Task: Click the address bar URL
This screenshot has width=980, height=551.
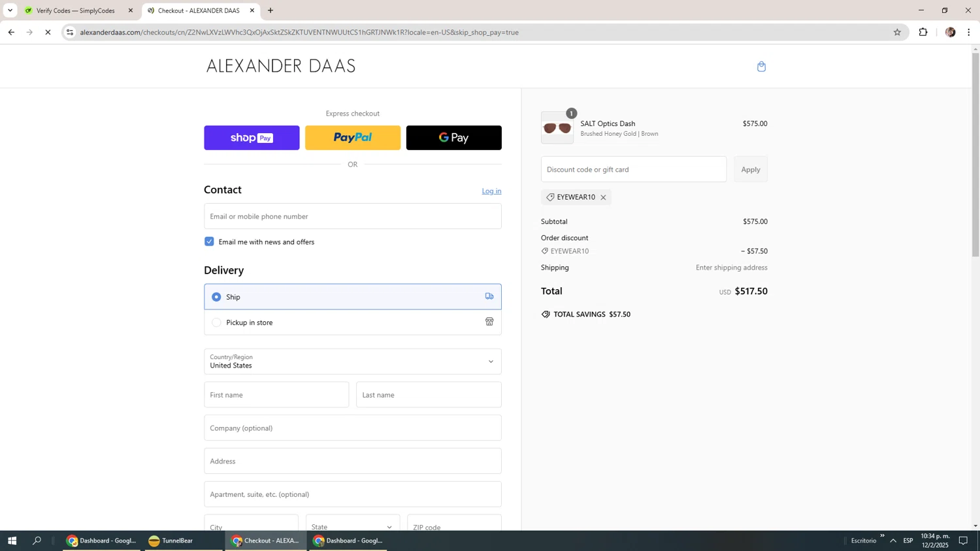Action: point(299,32)
